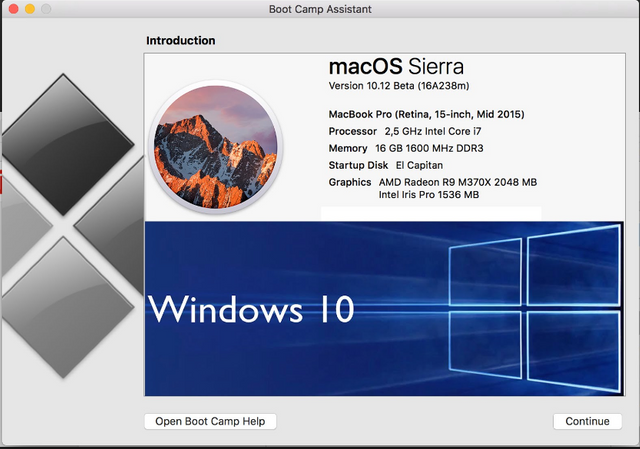Open Boot Camp Help
The width and height of the screenshot is (640, 449).
tap(210, 421)
